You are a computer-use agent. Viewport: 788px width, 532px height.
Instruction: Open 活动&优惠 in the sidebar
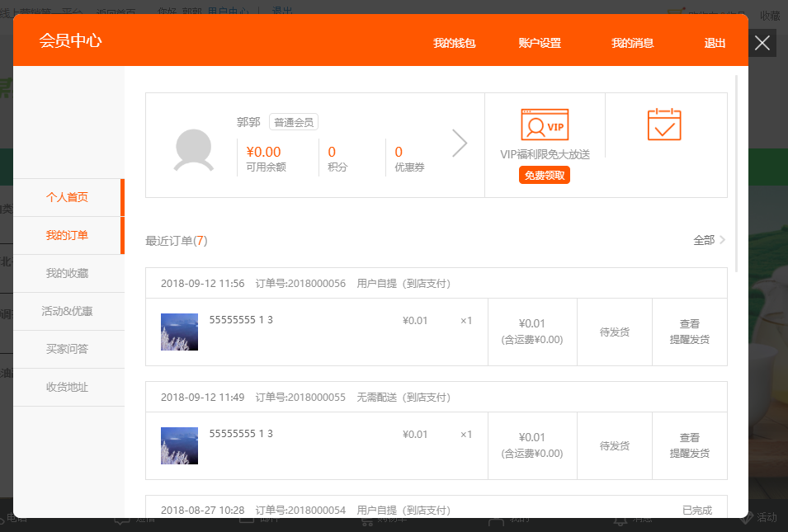tap(67, 311)
